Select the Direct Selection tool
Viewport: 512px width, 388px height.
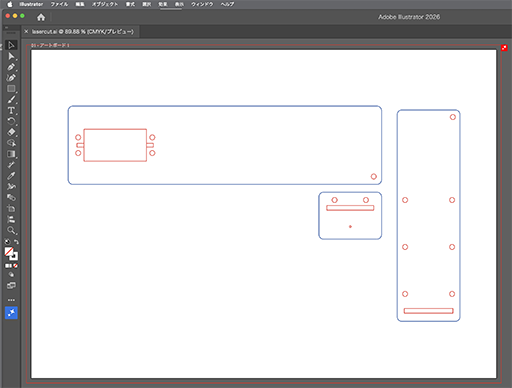[x=11, y=56]
